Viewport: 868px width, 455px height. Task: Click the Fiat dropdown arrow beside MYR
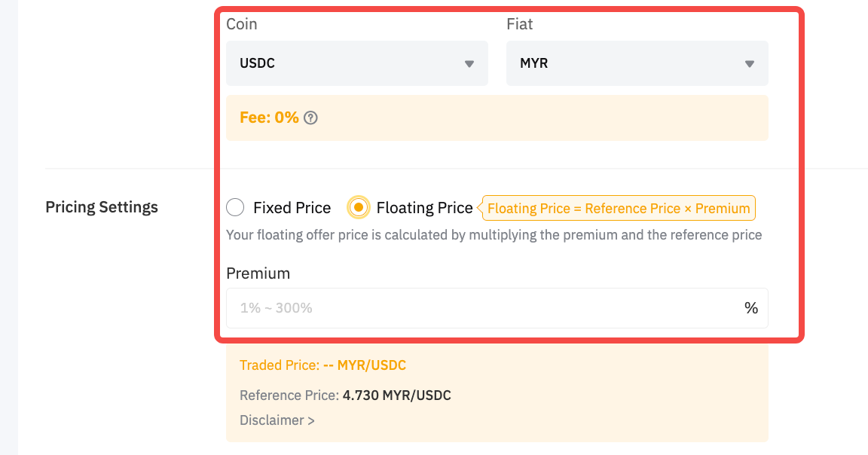[749, 64]
